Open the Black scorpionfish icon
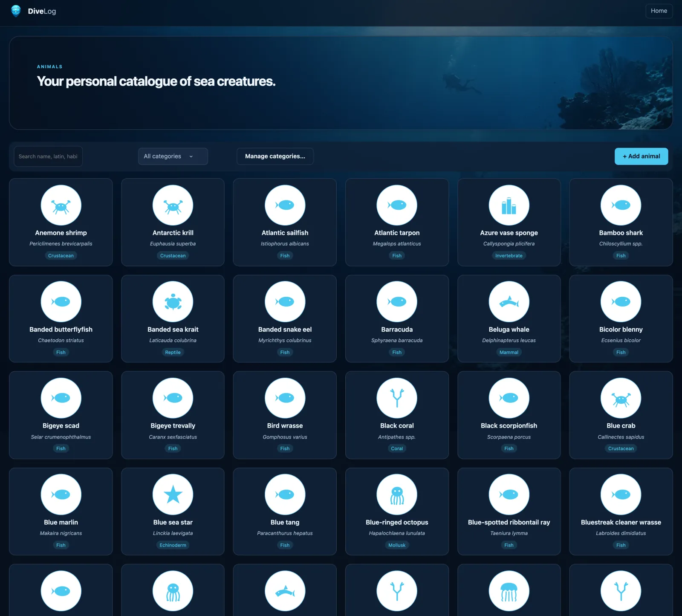The width and height of the screenshot is (682, 616). [x=509, y=398]
